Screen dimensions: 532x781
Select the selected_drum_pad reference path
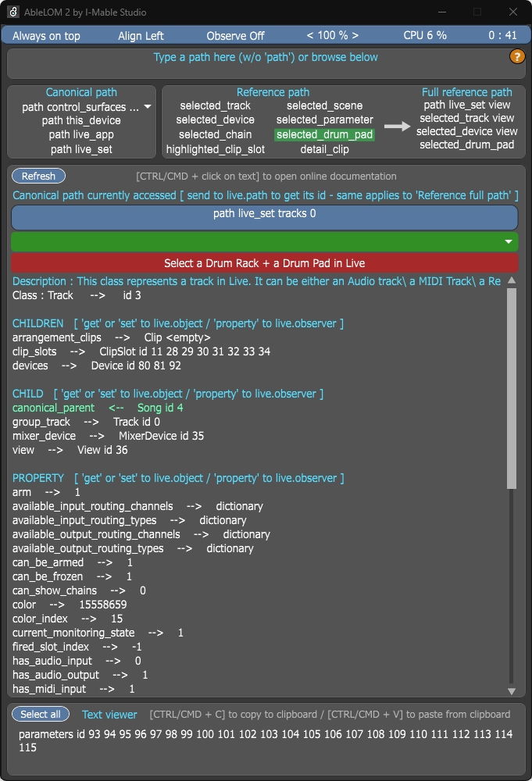pos(324,134)
